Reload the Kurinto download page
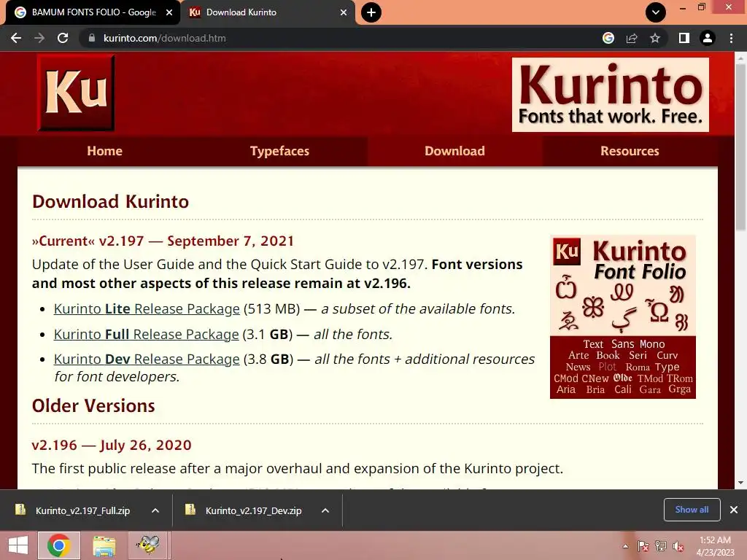Screen dimensions: 747x560 coord(63,38)
